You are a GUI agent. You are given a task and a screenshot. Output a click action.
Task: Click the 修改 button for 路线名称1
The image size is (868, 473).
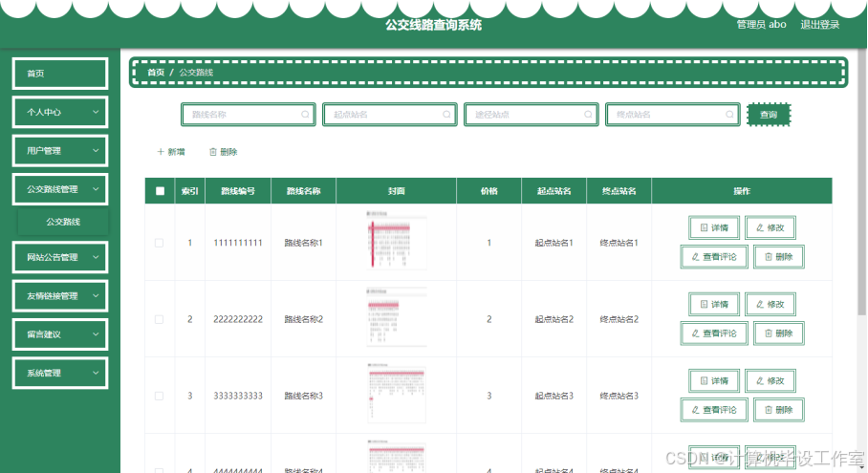770,227
